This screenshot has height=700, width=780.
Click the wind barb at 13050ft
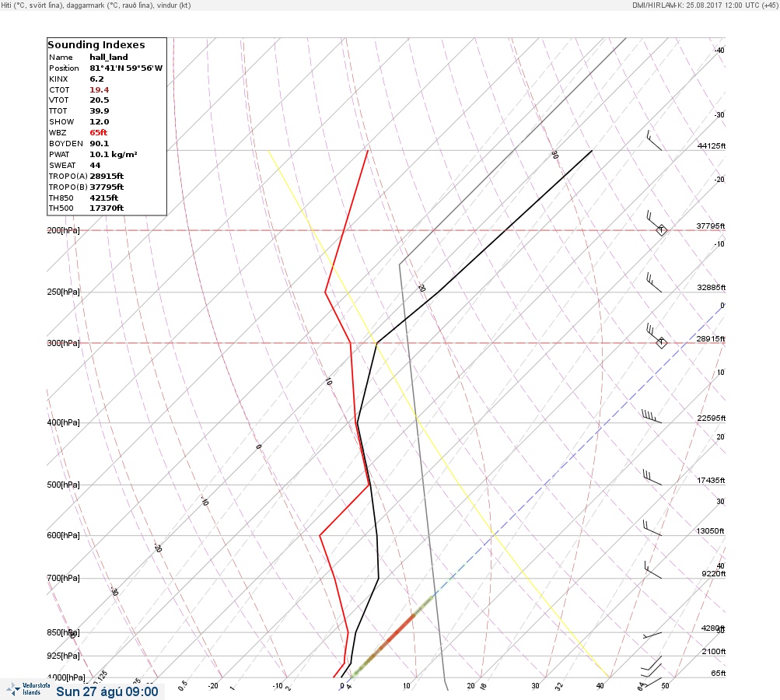tap(652, 528)
